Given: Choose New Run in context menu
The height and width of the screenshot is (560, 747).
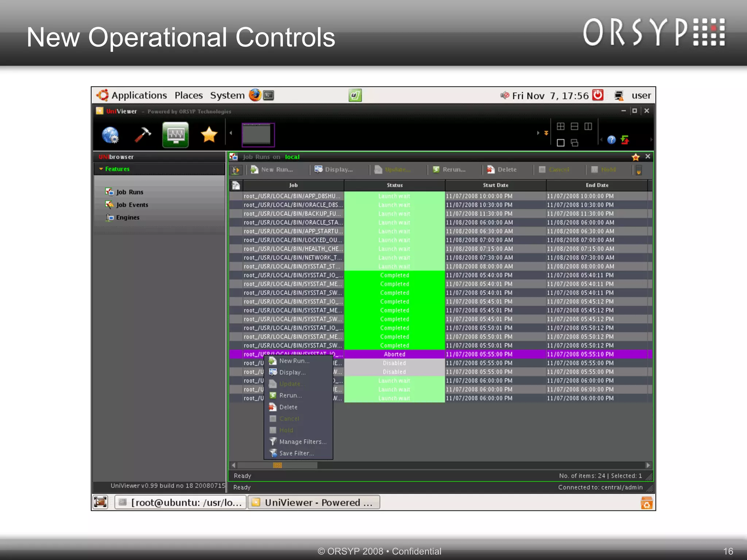Looking at the screenshot, I should point(298,361).
